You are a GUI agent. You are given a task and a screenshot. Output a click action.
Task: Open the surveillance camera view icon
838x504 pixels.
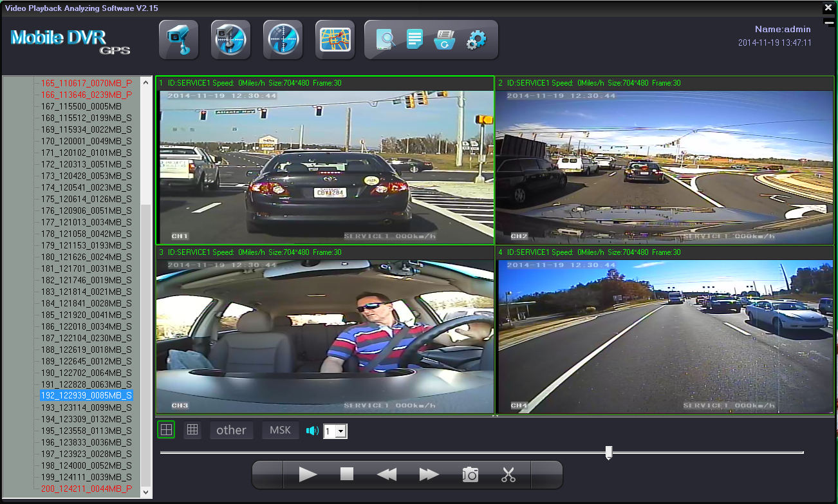click(178, 40)
